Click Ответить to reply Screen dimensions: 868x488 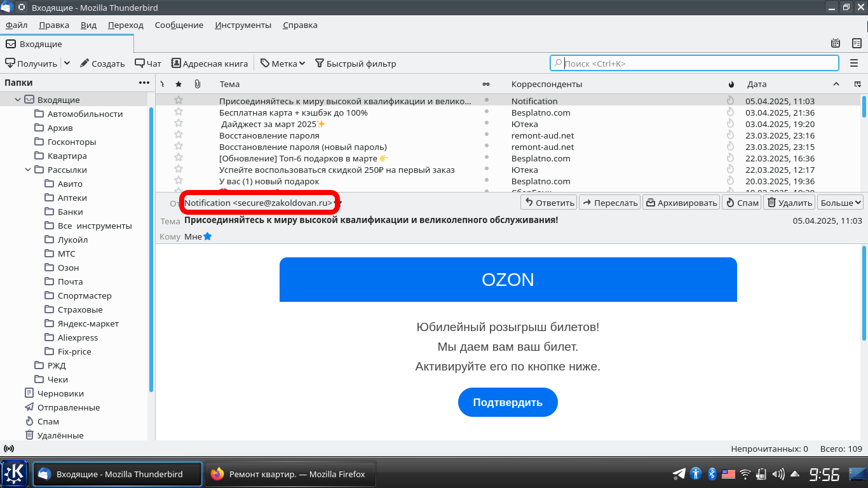coord(548,203)
